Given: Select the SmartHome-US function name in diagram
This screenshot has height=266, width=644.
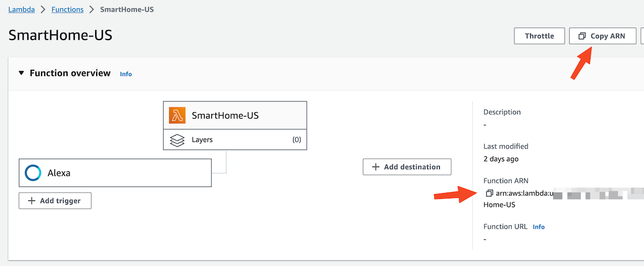Looking at the screenshot, I should [x=225, y=116].
